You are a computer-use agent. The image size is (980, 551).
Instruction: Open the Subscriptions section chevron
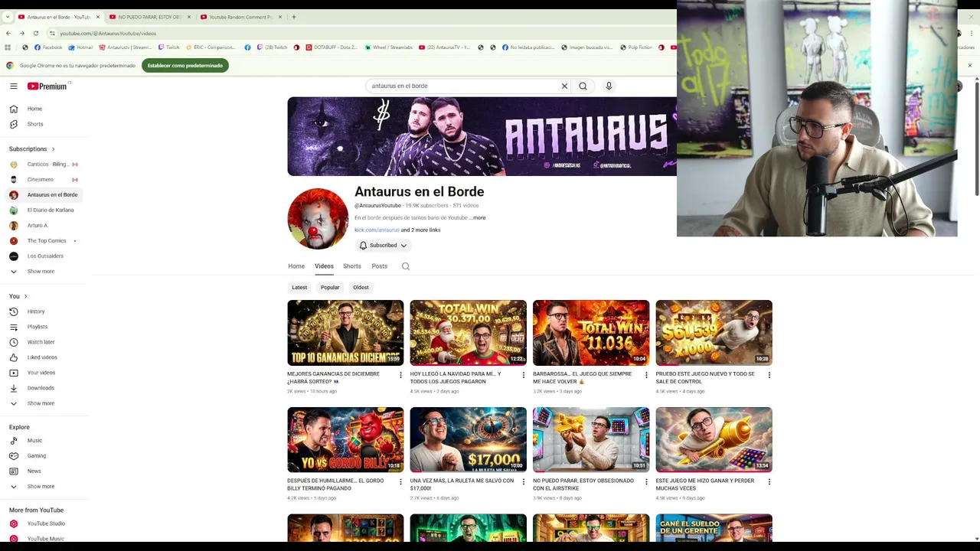pos(53,149)
